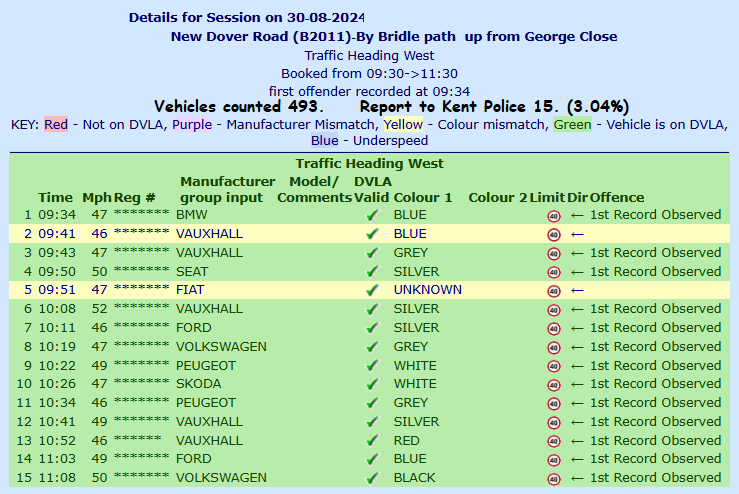Click VOLKSWAGEN in row 15
This screenshot has width=739, height=494.
pos(222,478)
